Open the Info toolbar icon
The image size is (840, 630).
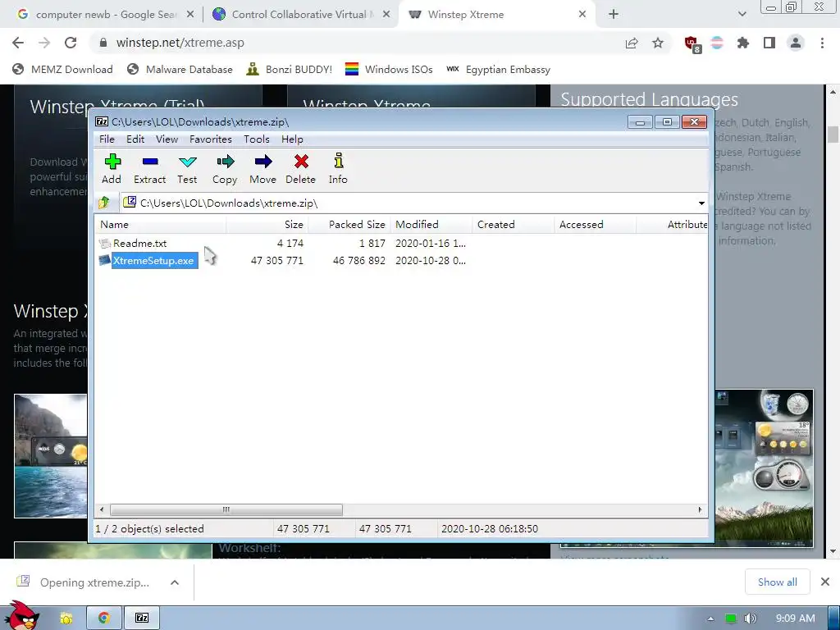click(x=338, y=169)
